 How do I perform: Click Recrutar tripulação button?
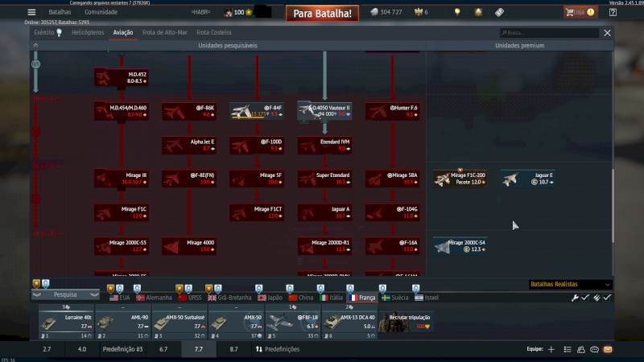407,322
